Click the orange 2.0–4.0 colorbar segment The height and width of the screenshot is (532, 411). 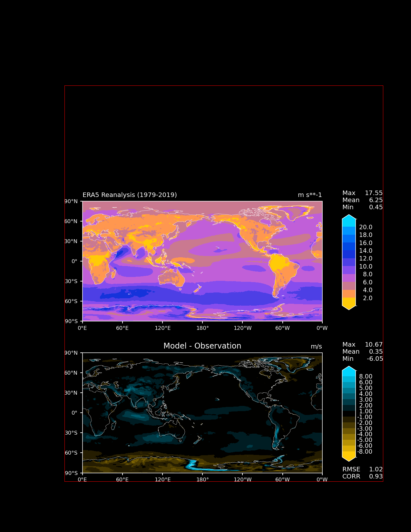tap(349, 294)
